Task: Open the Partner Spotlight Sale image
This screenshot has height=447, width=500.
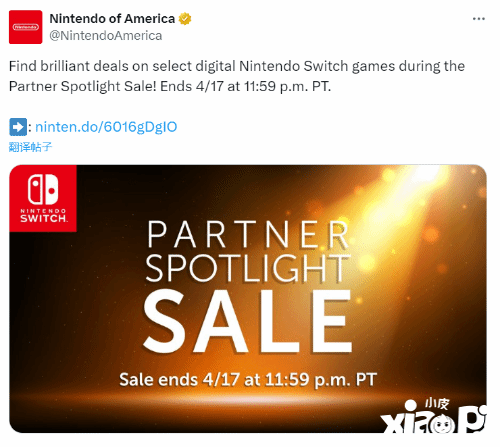Action: tap(248, 299)
